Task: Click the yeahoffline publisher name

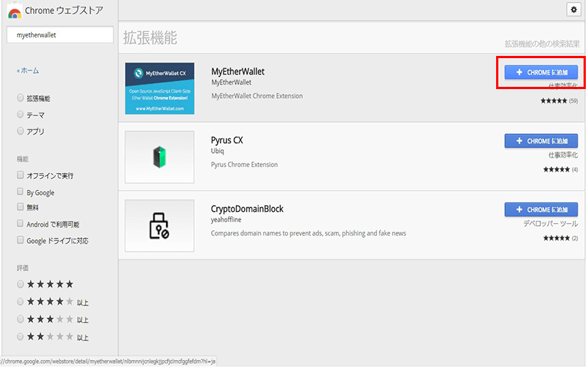Action: 226,219
